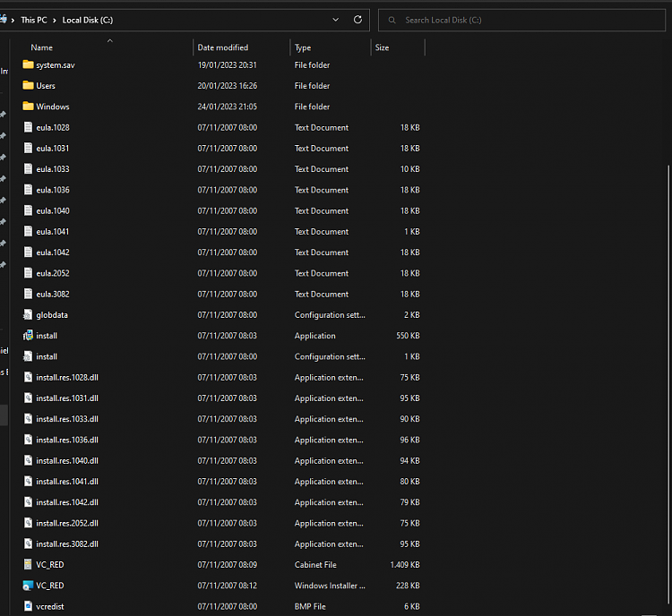Click the 10 KB size cell

pos(409,169)
